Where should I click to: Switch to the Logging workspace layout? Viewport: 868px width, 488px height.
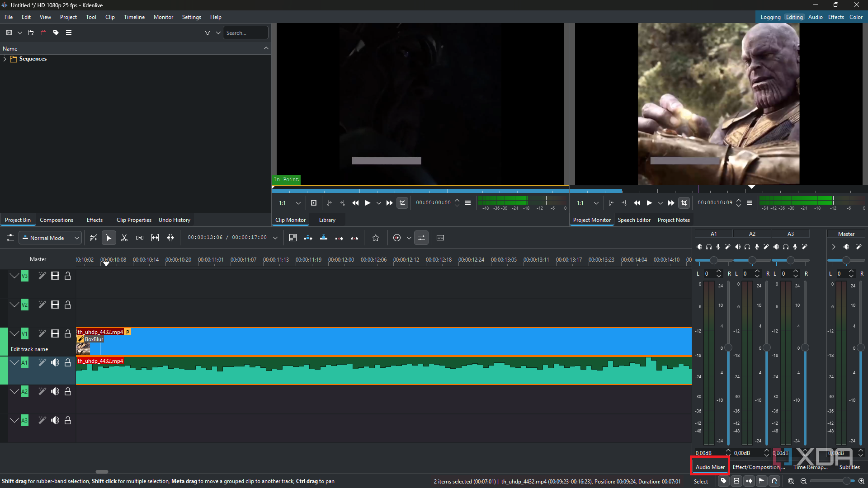[x=771, y=17]
